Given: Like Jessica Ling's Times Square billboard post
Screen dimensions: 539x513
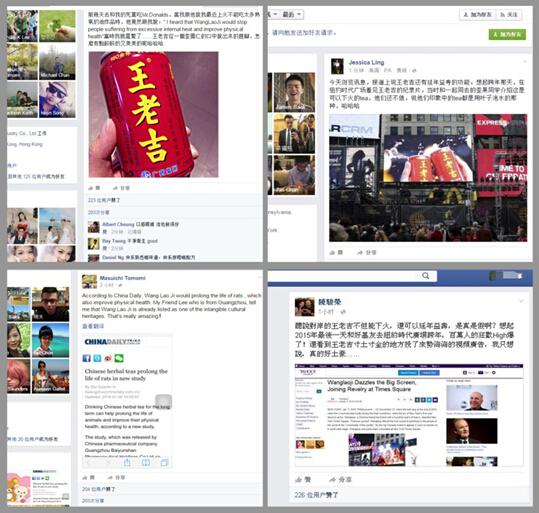Looking at the screenshot, I should click(336, 252).
